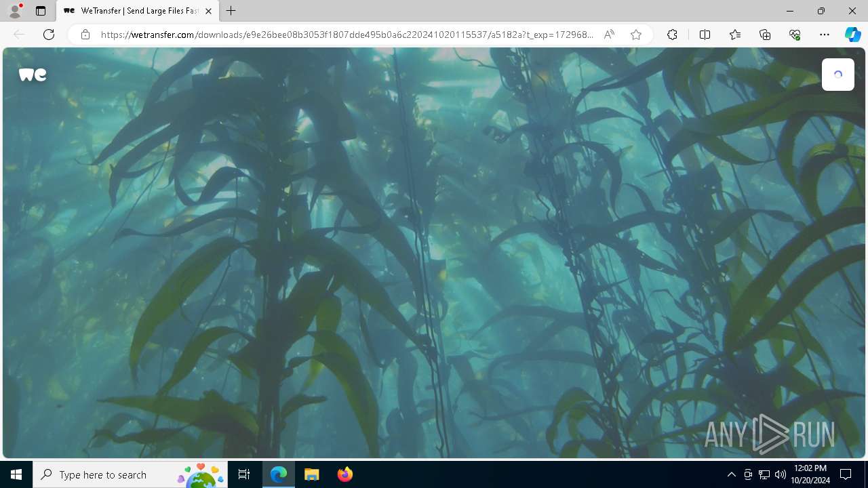Viewport: 868px width, 488px height.
Task: Show hidden system tray icons
Action: 731,474
